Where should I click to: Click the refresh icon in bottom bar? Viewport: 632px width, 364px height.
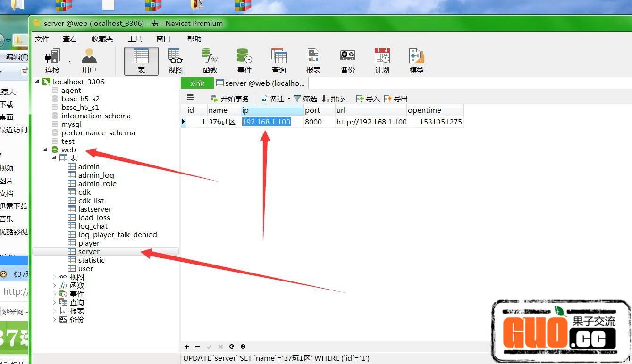(232, 347)
